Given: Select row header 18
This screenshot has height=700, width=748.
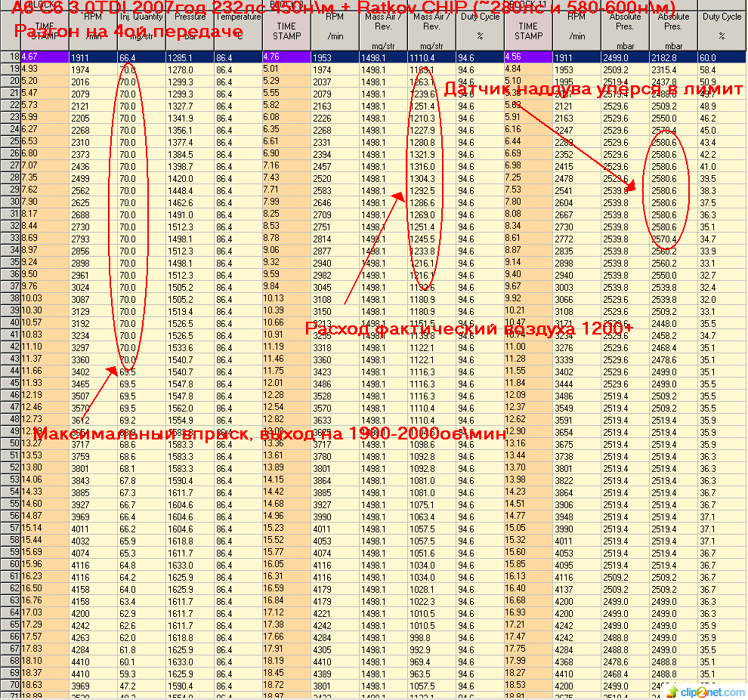Looking at the screenshot, I should click(11, 57).
